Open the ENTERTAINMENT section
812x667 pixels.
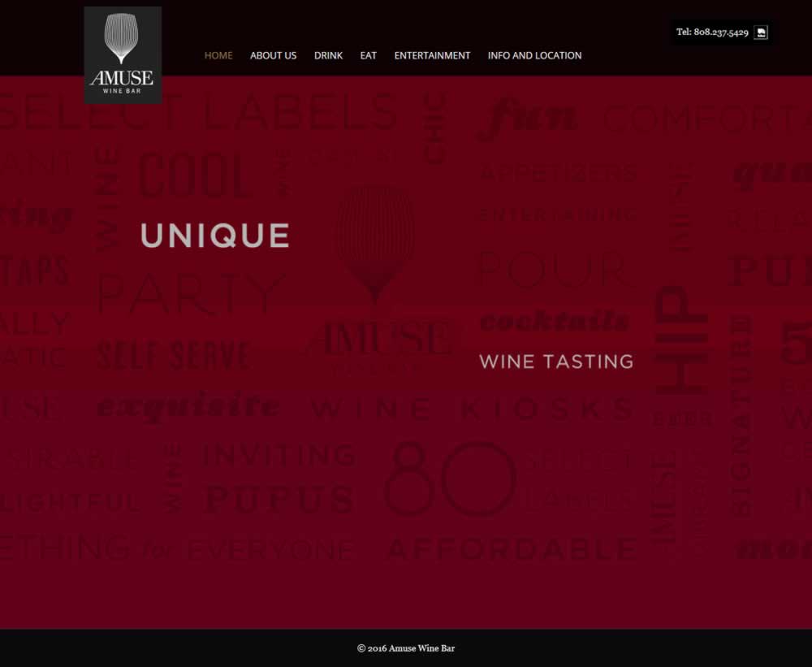coord(433,55)
